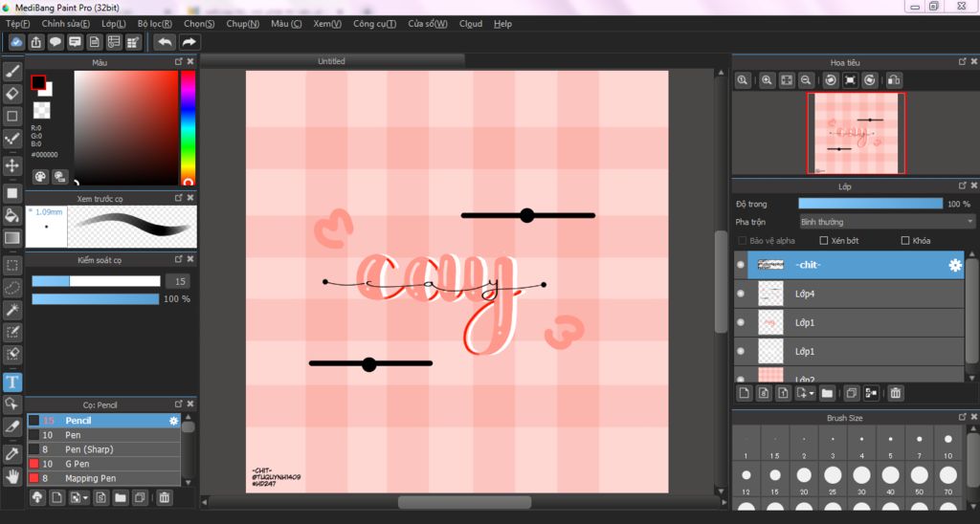This screenshot has height=524, width=980.
Task: Toggle the Khóa lock checkbox
Action: pos(905,240)
